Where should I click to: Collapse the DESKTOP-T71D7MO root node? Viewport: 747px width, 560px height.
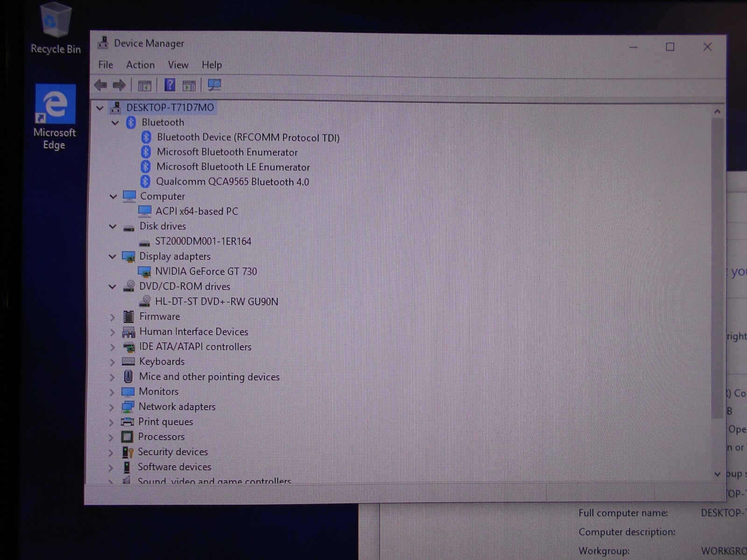point(99,108)
